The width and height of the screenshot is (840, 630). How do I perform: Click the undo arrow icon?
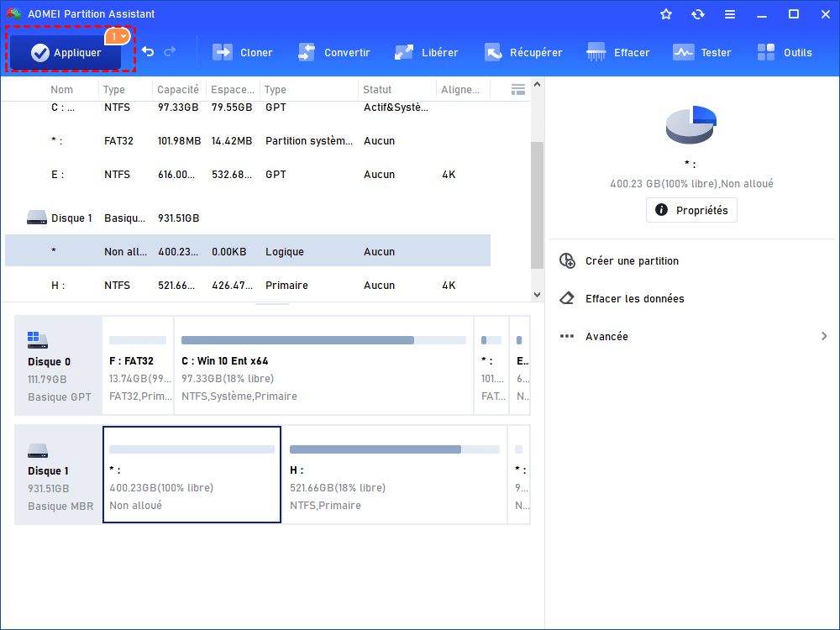[148, 52]
